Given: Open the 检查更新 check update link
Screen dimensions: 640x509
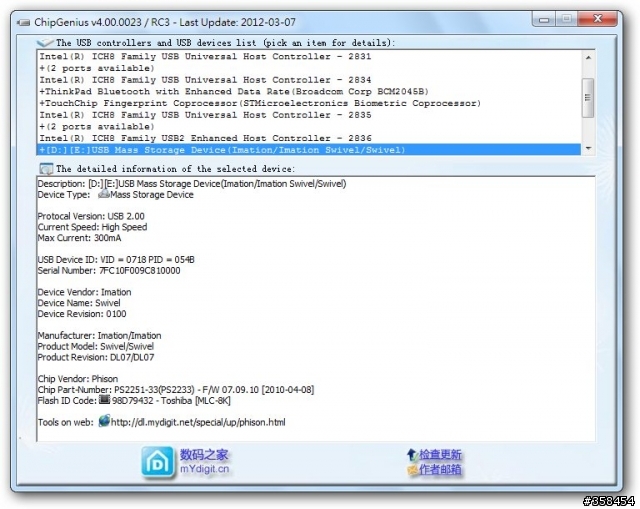Looking at the screenshot, I should pos(440,454).
